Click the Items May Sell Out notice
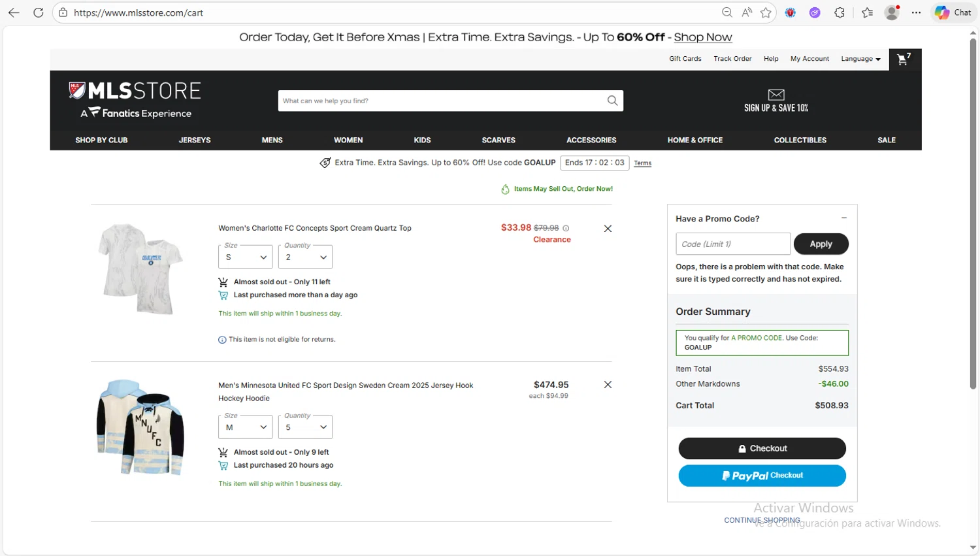This screenshot has width=980, height=556. pos(557,189)
